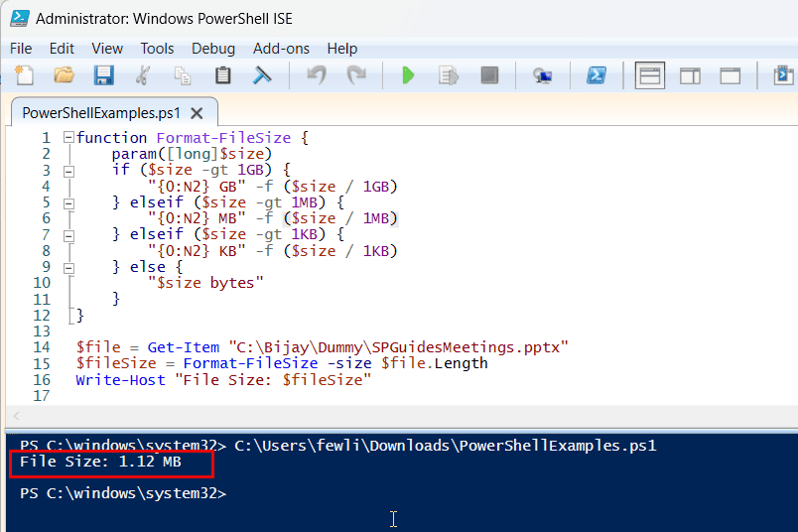Click the "$size bytes" string on line 10
Viewport: 798px width, 532px height.
205,283
